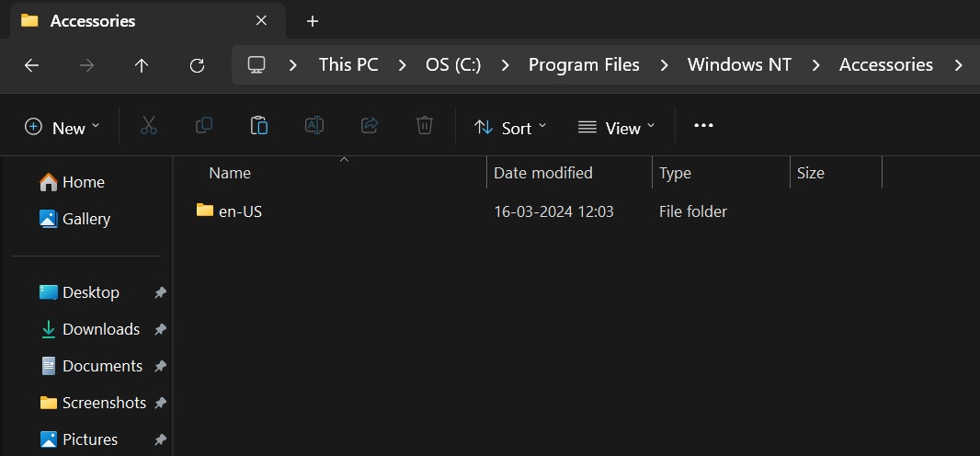Go to Gallery in navigation pane
The height and width of the screenshot is (456, 980).
pos(85,219)
